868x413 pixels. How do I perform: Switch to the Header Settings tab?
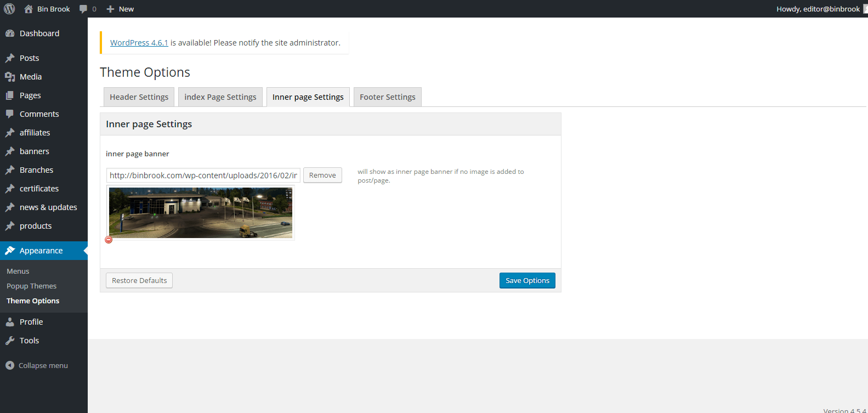(139, 97)
